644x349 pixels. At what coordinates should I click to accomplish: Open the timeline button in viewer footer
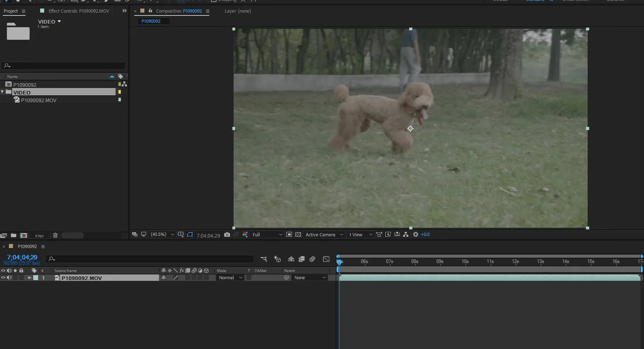(x=397, y=235)
